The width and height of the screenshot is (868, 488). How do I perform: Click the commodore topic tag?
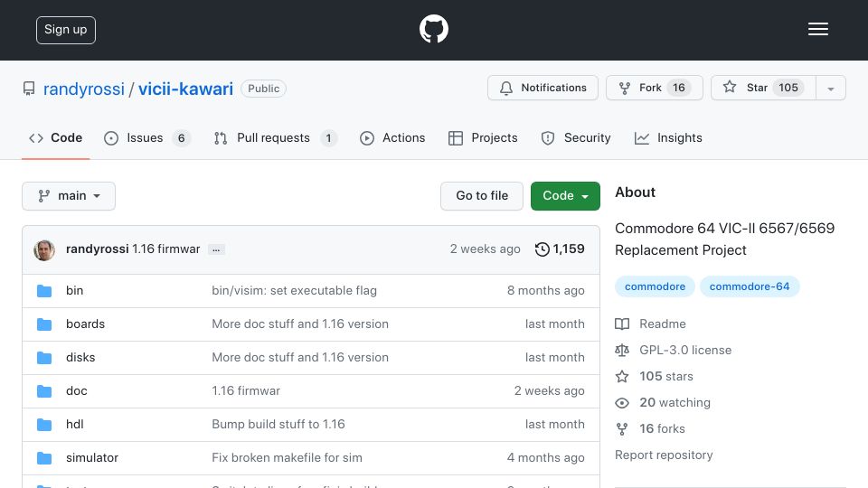(655, 286)
